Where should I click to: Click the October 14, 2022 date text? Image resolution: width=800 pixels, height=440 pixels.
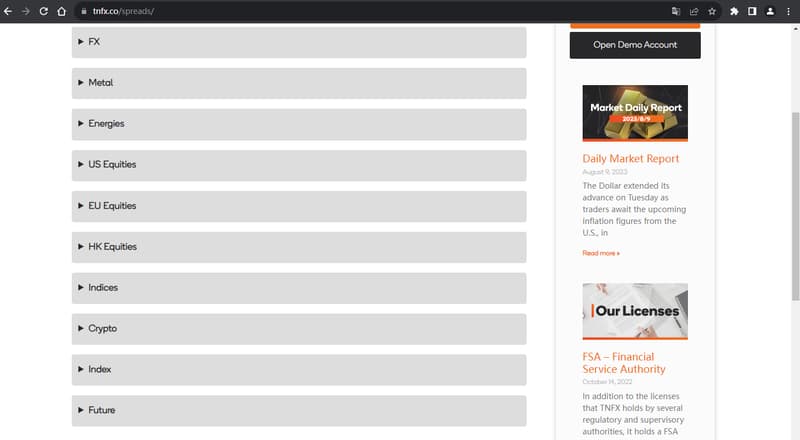(607, 382)
